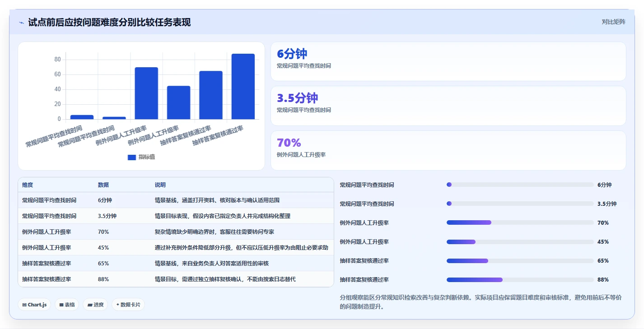Click the chart bar reaching 70
The image size is (644, 329).
tap(146, 93)
